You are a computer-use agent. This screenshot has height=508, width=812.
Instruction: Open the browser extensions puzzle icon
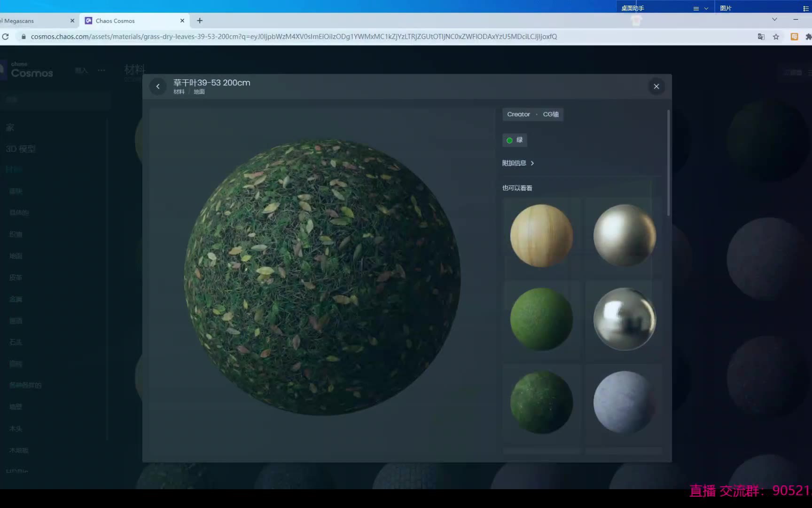point(808,37)
